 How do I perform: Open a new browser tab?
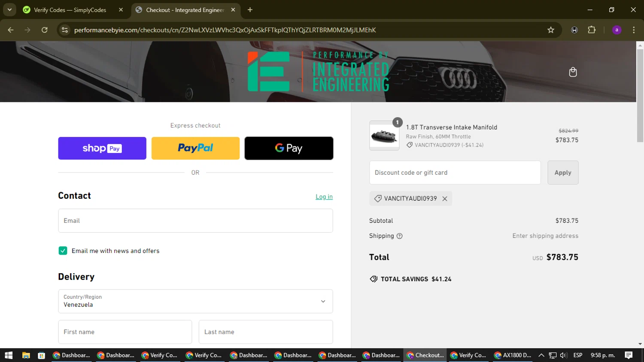click(250, 9)
